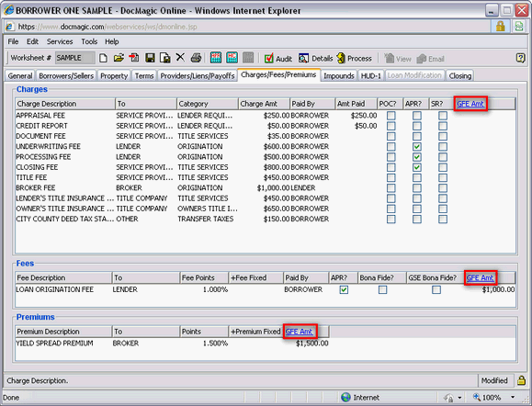Delete worksheet using the X icon
Image resolution: width=532 pixels, height=406 pixels.
[x=180, y=58]
